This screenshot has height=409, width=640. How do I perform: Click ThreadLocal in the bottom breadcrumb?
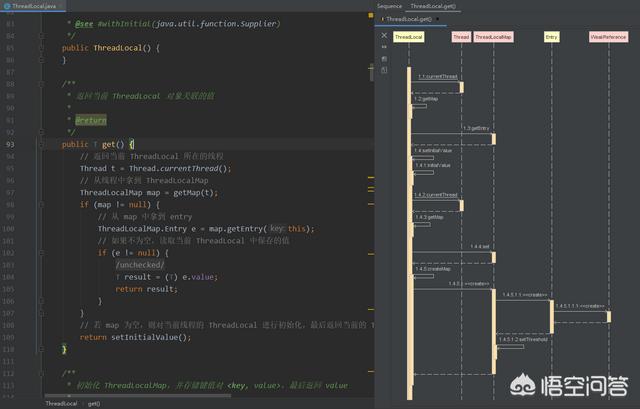59,403
